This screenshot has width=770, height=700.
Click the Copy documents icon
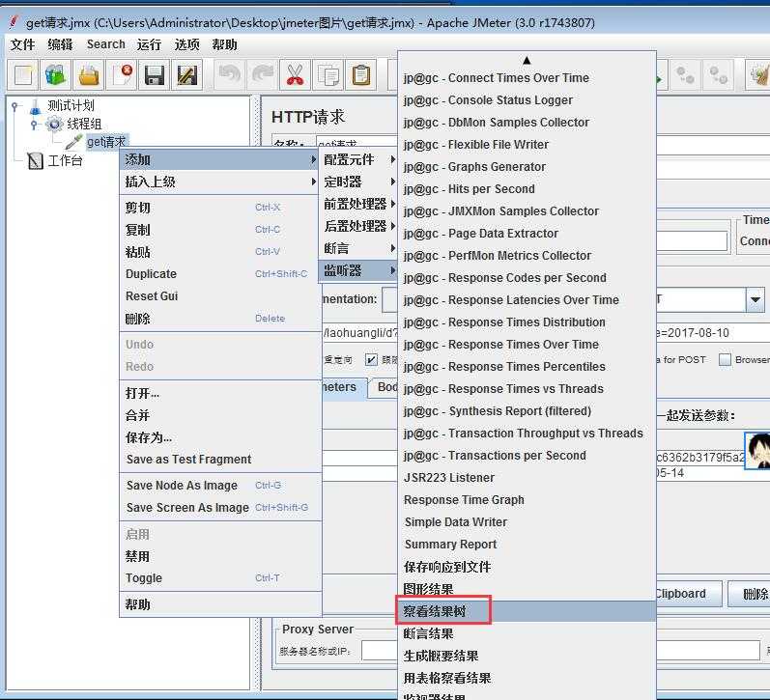pos(328,75)
